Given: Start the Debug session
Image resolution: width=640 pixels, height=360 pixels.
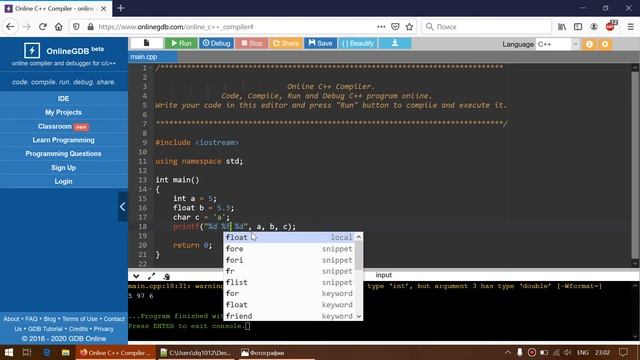Looking at the screenshot, I should click(216, 43).
